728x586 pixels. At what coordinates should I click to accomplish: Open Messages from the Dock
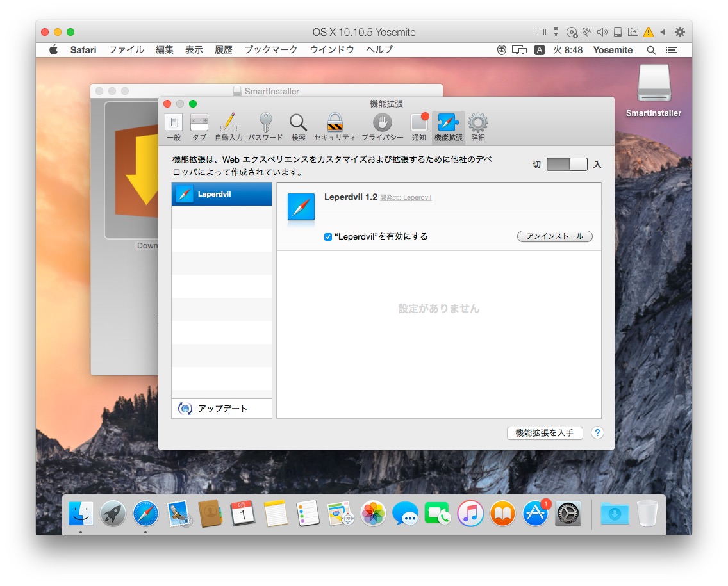click(405, 514)
